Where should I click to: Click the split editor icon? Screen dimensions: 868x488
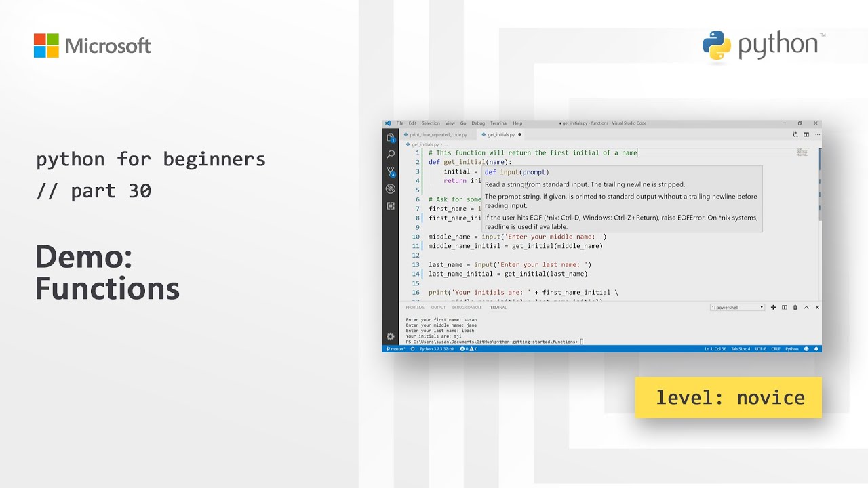(x=806, y=134)
